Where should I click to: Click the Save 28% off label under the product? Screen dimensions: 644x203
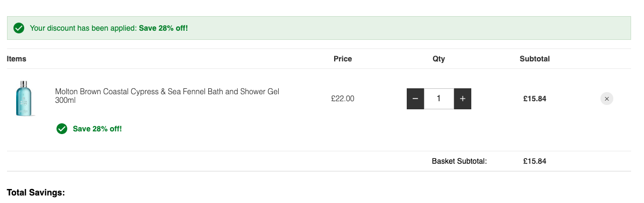[x=97, y=129]
